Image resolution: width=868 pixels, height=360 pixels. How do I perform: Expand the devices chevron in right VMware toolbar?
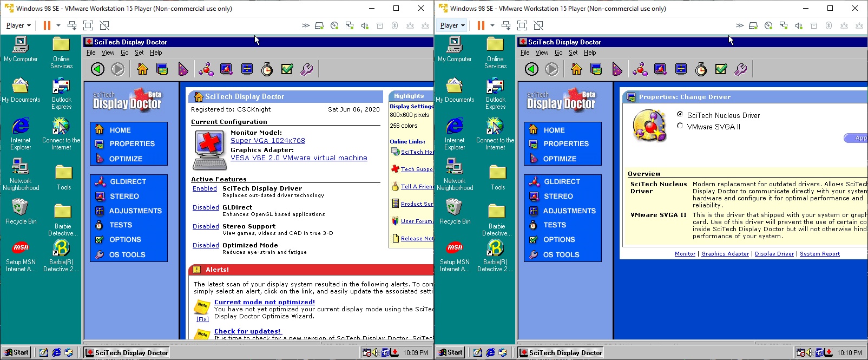click(x=740, y=25)
